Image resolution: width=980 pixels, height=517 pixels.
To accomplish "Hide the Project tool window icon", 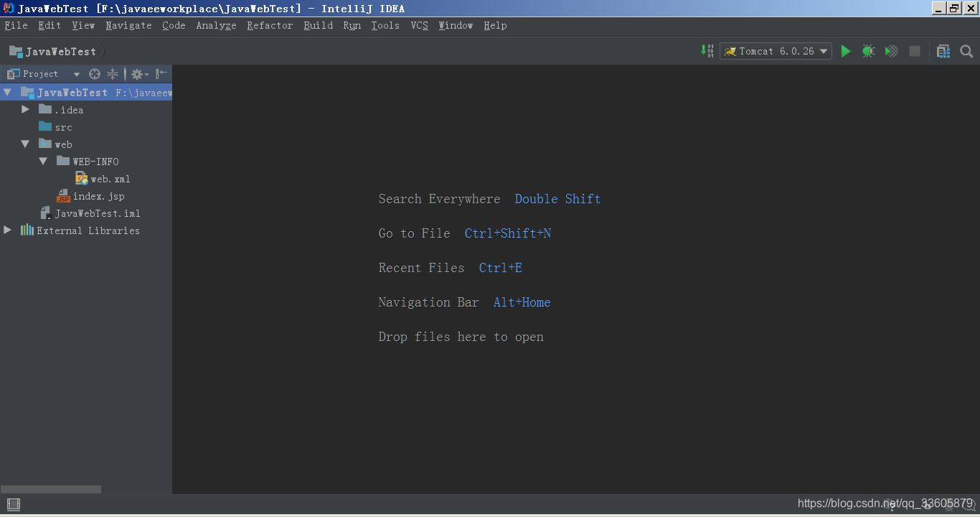I will coord(161,73).
